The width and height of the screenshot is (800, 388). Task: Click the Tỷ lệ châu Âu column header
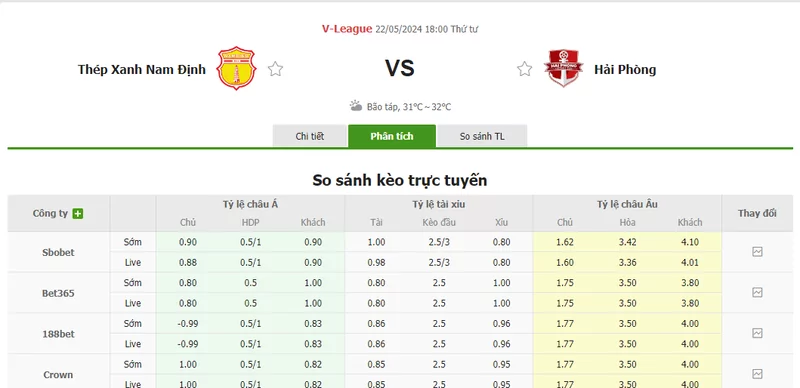click(x=627, y=204)
